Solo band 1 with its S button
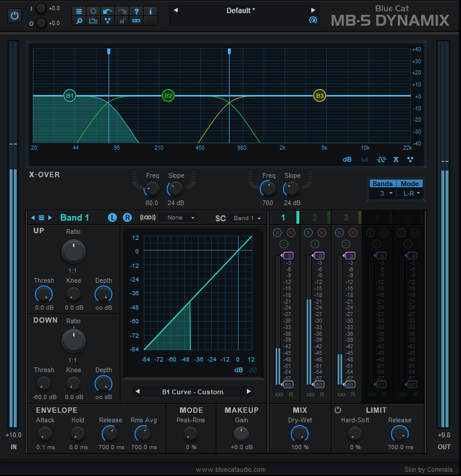The height and width of the screenshot is (476, 461). pos(284,243)
